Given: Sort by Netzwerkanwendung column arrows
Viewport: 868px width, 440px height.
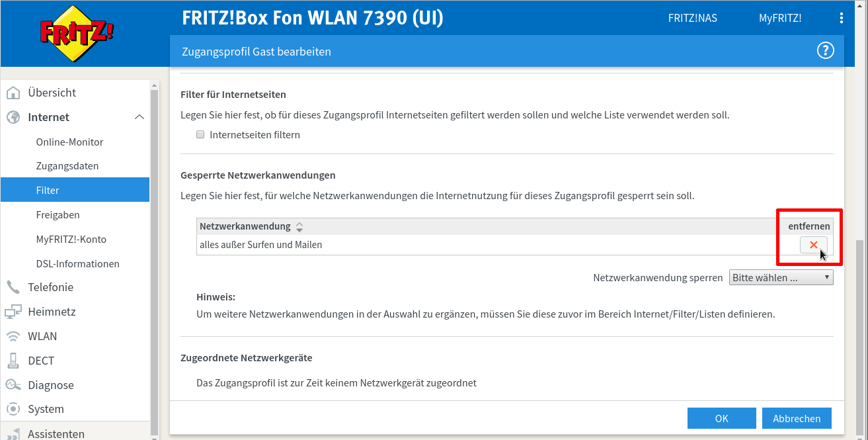Looking at the screenshot, I should (299, 227).
